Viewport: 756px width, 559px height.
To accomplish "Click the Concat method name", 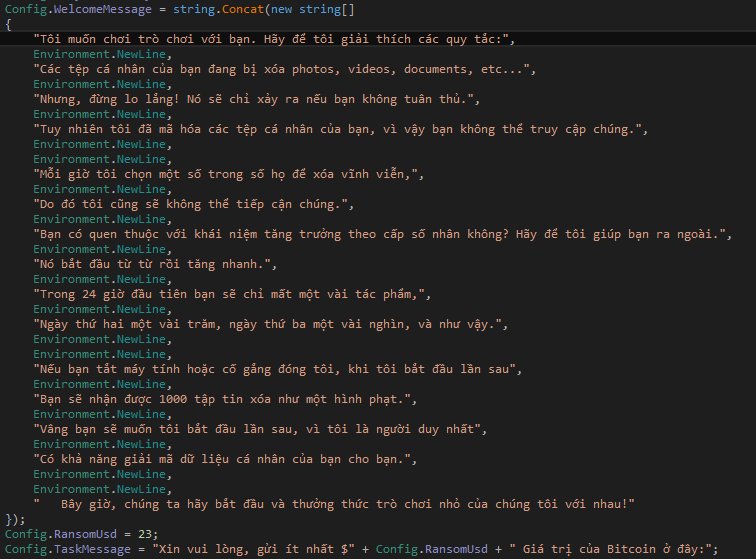I will (x=243, y=9).
